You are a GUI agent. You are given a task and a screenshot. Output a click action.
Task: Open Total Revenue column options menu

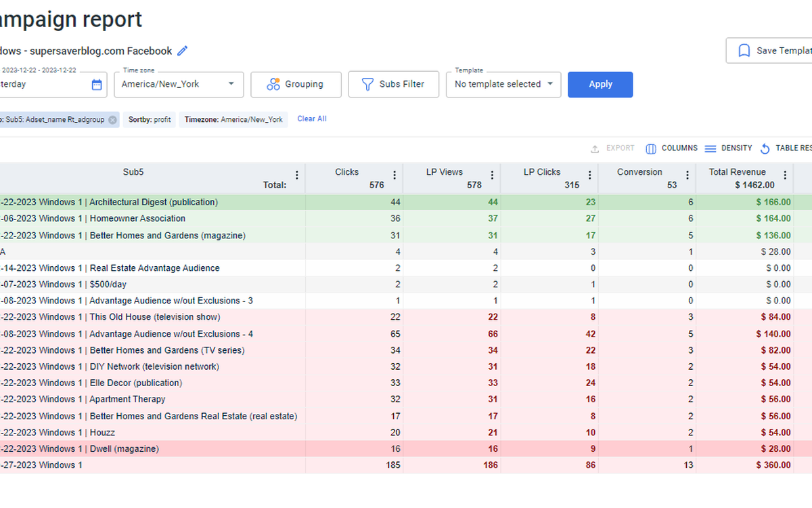click(785, 175)
